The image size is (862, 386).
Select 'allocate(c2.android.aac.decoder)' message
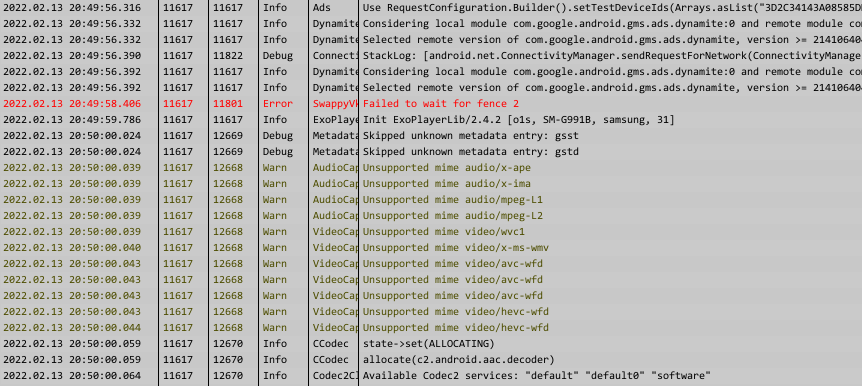click(x=458, y=359)
